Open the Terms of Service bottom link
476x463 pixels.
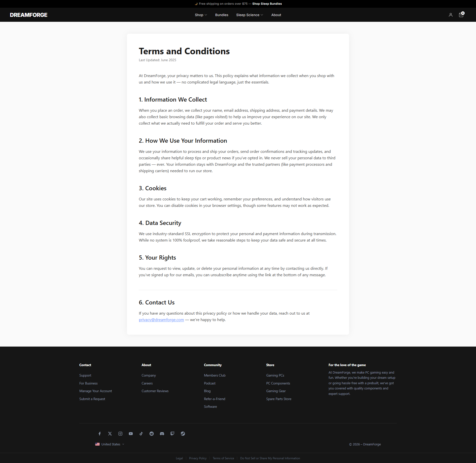[x=223, y=458]
